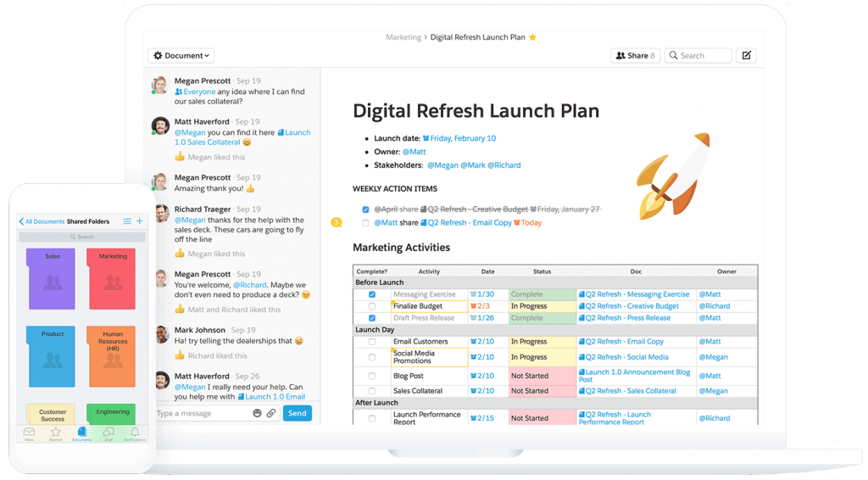Screen dimensions: 868x480
Task: Go to the Marketing breadcrumb folder
Action: coord(403,37)
